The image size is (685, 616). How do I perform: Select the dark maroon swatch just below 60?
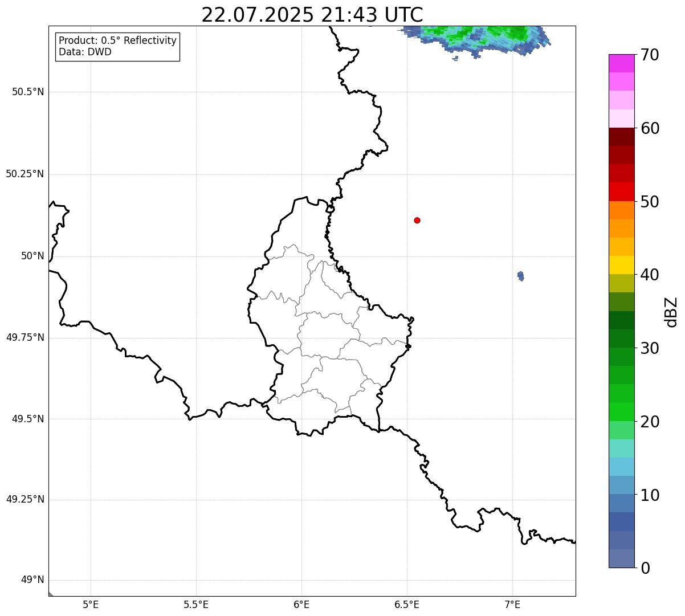point(621,137)
